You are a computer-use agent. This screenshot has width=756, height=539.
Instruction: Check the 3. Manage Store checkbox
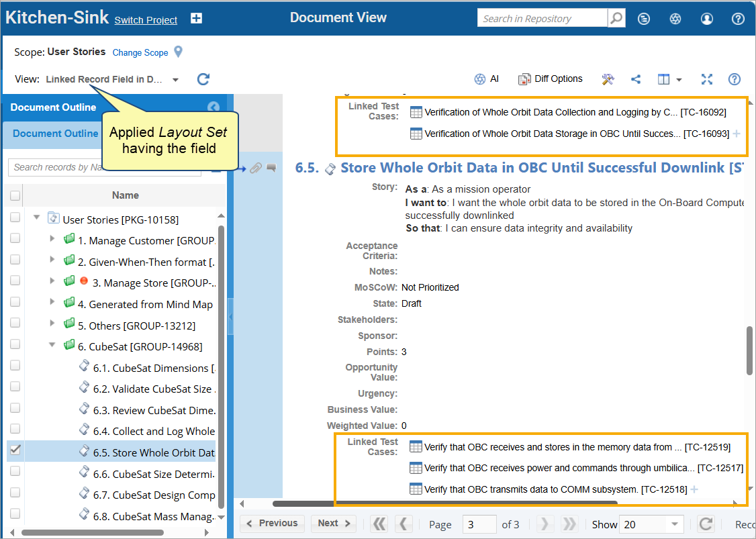pyautogui.click(x=15, y=281)
